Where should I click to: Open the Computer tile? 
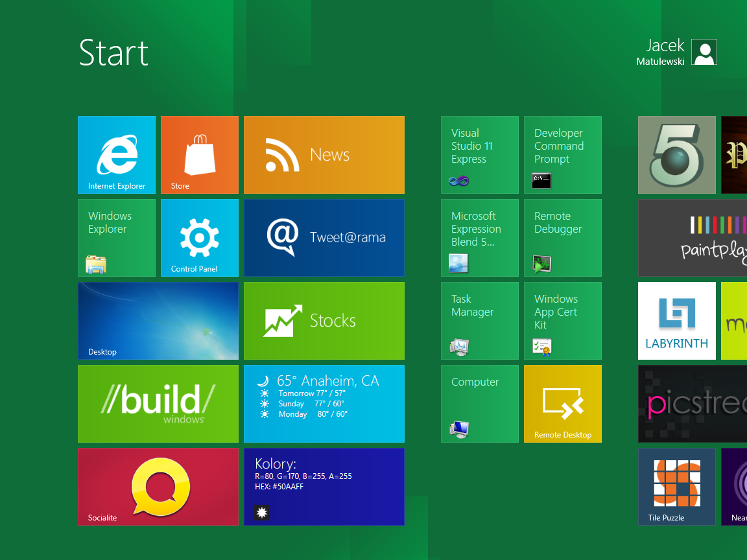(480, 404)
